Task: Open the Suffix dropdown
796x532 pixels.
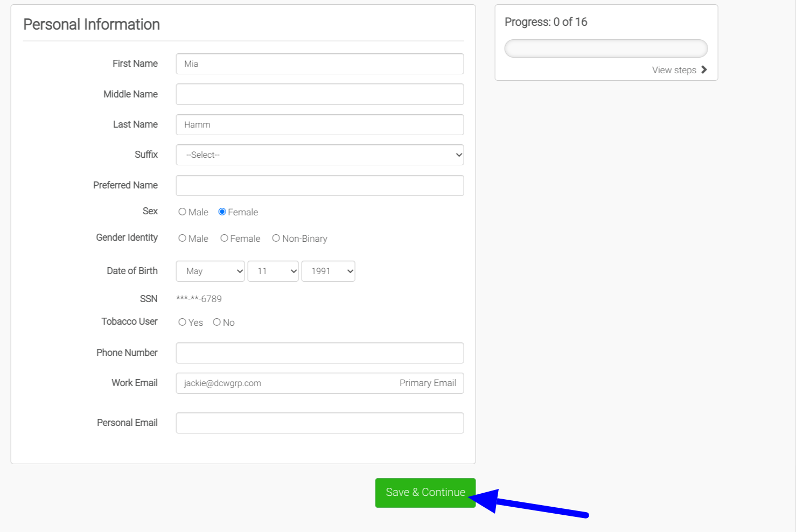Action: click(319, 155)
